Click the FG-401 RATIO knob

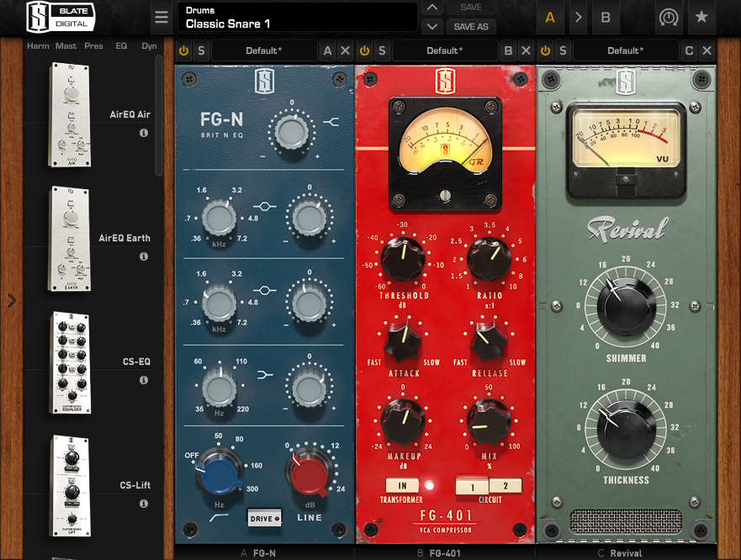489,260
